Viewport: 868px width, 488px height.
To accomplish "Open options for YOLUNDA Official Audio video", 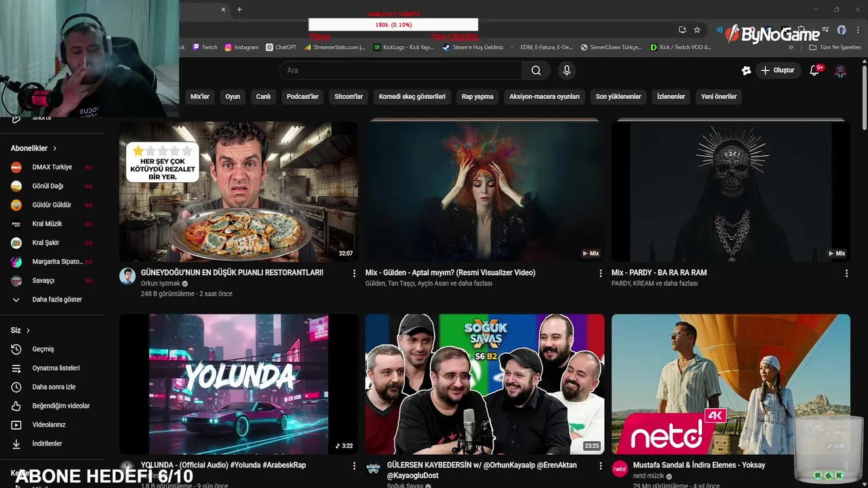I will click(x=354, y=466).
